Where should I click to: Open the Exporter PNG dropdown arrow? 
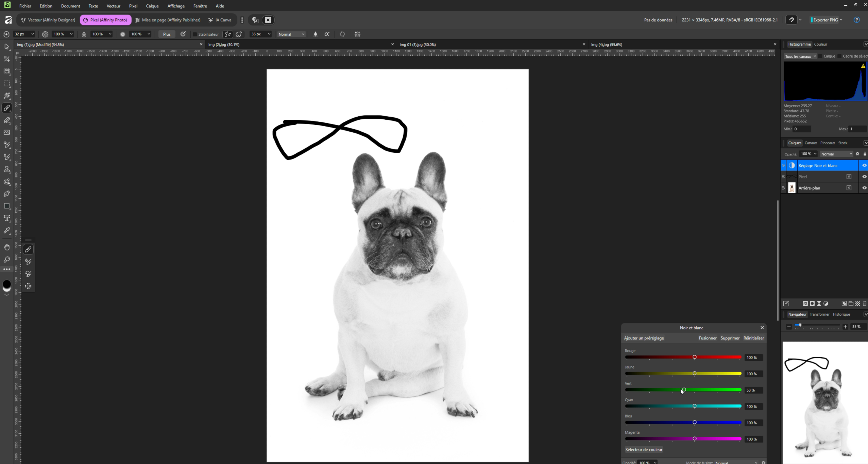tap(841, 20)
